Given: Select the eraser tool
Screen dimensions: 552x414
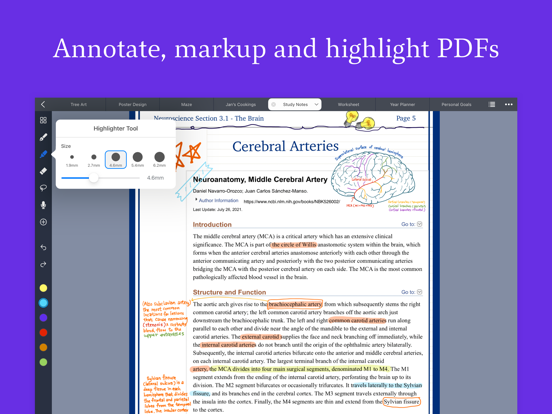Looking at the screenshot, I should point(43,171).
